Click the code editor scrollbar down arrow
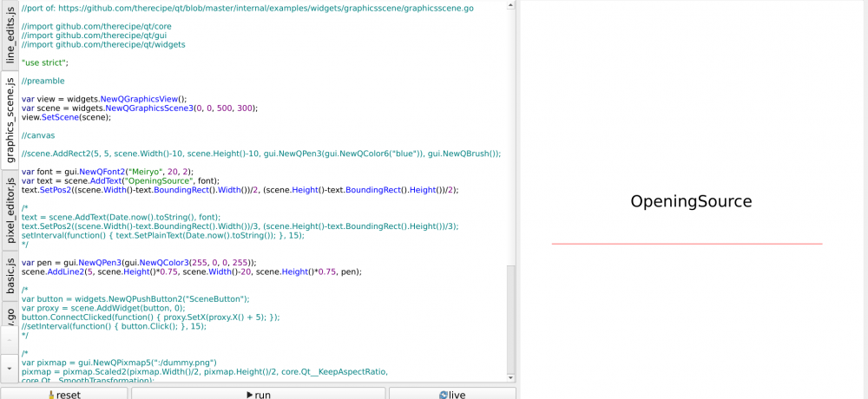The image size is (868, 399). pos(511,377)
